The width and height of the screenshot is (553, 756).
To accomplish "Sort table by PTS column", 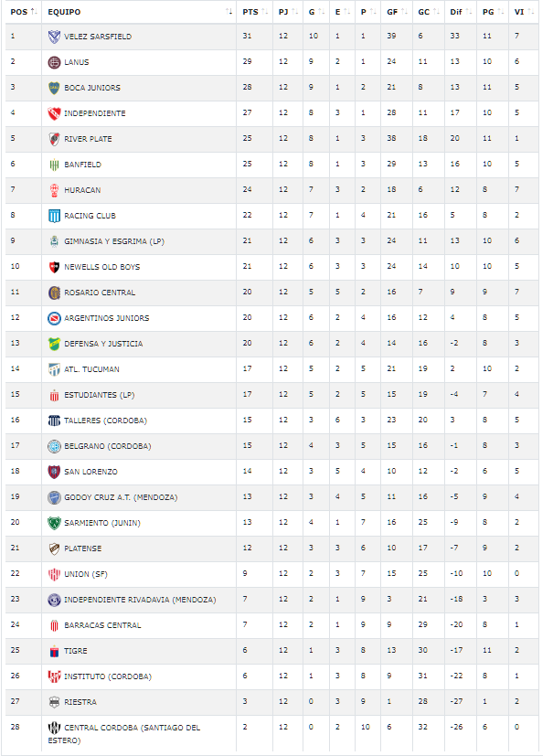I will tap(255, 12).
